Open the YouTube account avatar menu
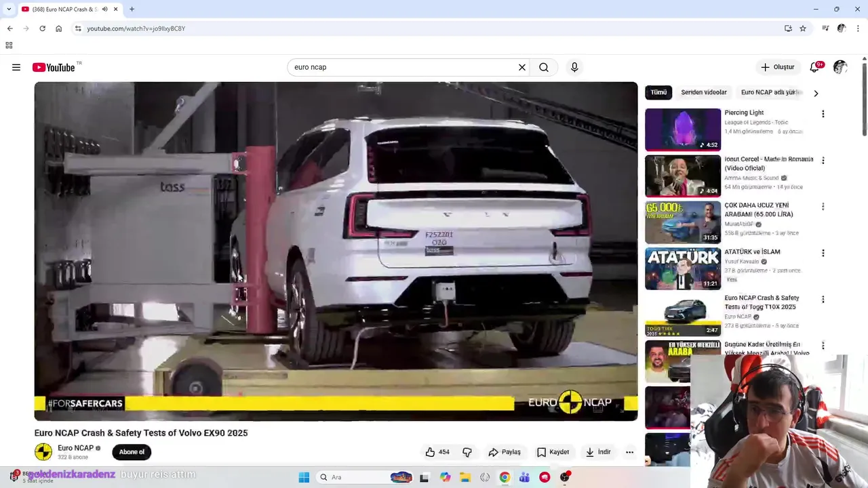This screenshot has width=868, height=488. pos(840,67)
